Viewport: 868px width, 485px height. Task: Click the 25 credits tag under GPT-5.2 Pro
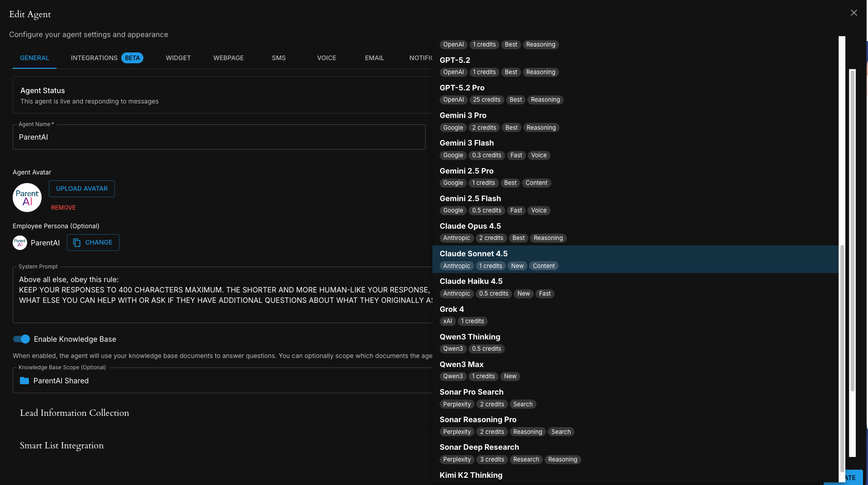tap(487, 100)
